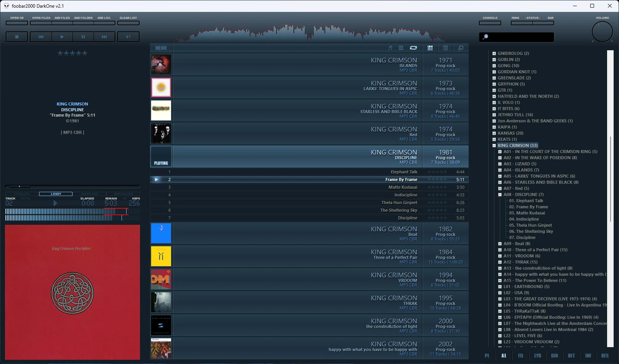Image resolution: width=619 pixels, height=364 pixels.
Task: Expand A01 - In the Court of the Crimson King
Action: pyautogui.click(x=500, y=152)
